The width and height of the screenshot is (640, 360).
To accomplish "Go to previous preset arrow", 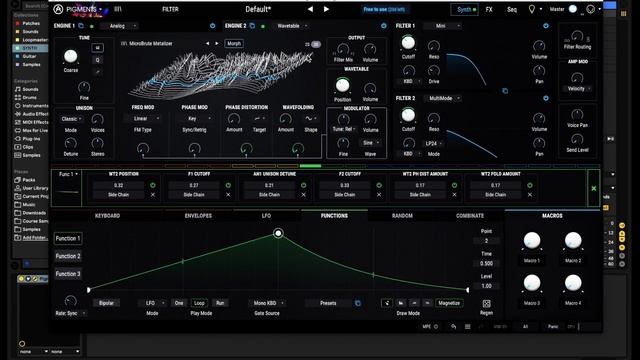I will [x=310, y=9].
